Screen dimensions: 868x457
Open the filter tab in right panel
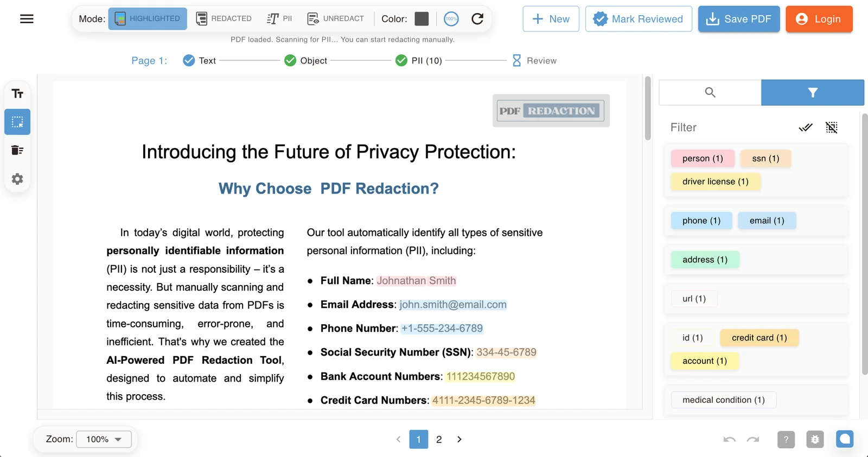(813, 93)
